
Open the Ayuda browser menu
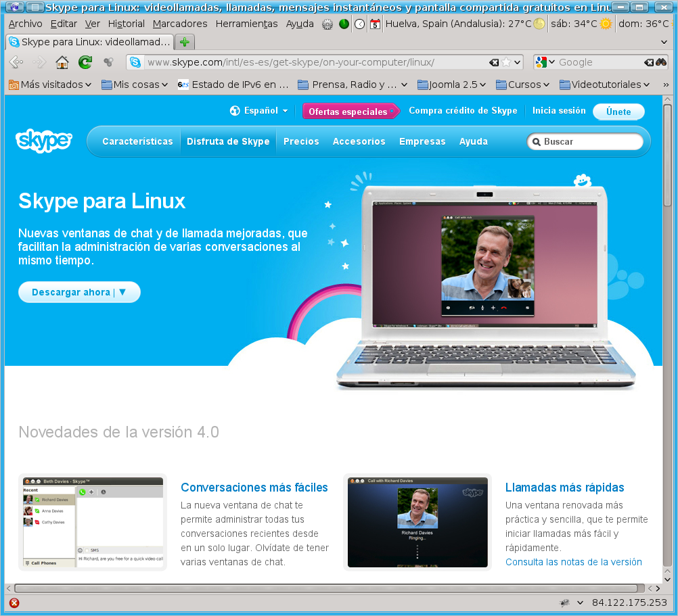(300, 24)
